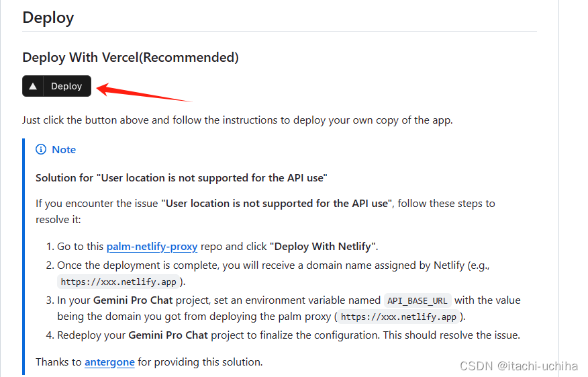This screenshot has width=588, height=377.
Task: Click "Gemini Pro Chat" in step 3
Action: pyautogui.click(x=133, y=300)
